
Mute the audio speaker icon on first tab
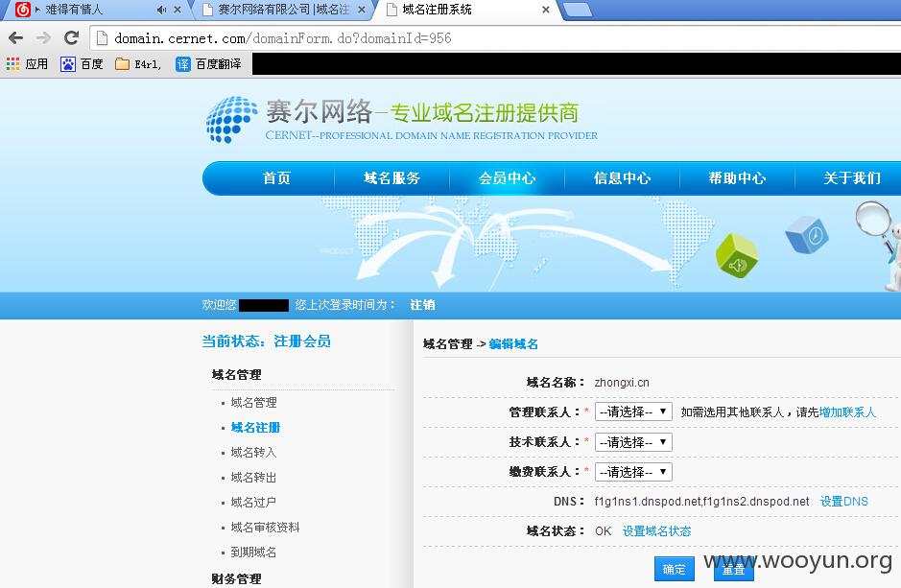tap(161, 10)
